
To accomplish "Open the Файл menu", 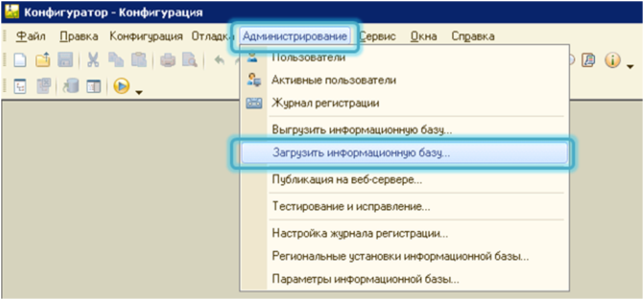I will coord(31,37).
